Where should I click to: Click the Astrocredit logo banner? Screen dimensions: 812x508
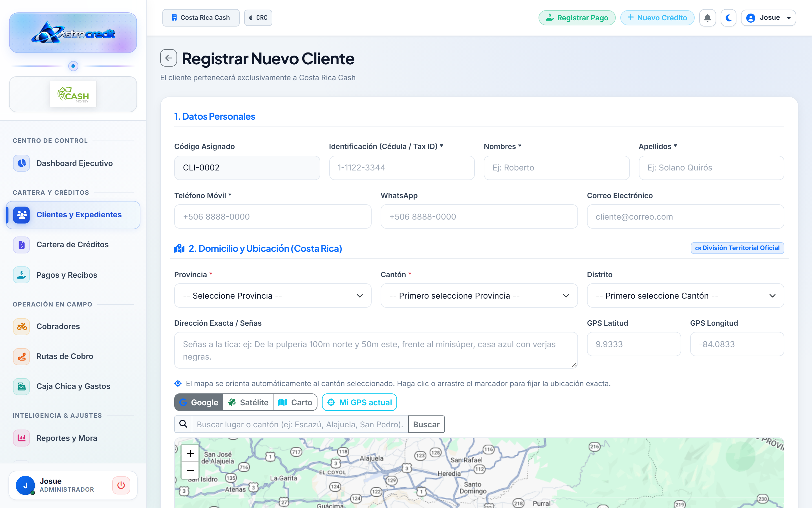[x=73, y=33]
